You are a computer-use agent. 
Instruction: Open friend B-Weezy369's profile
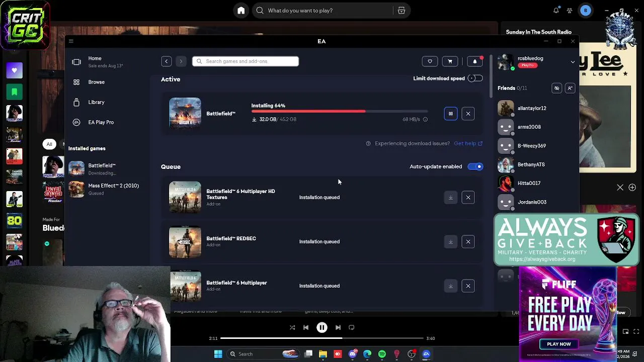click(532, 146)
